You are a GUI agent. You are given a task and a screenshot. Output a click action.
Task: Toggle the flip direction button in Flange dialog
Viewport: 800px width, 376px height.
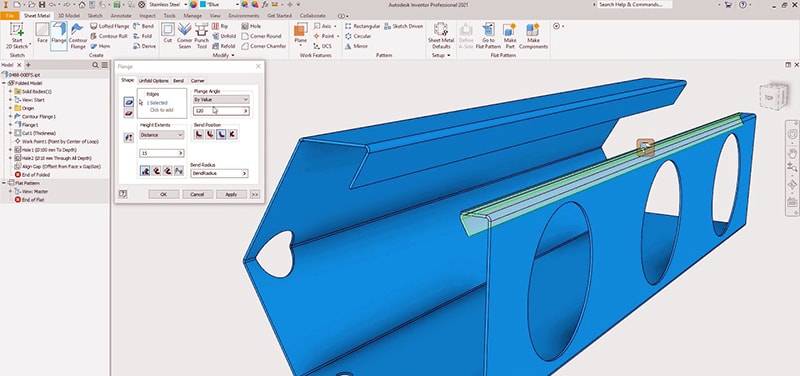129,137
